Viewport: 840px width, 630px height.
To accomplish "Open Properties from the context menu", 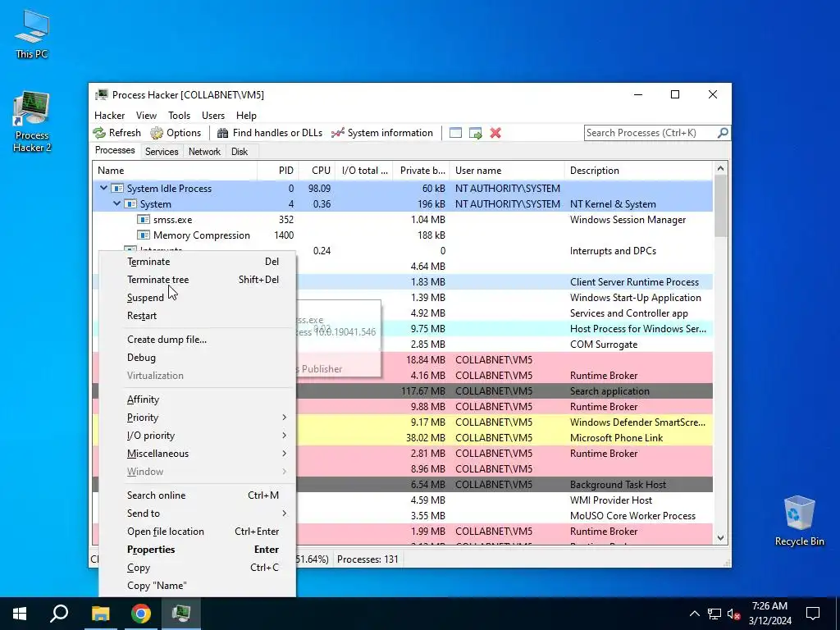I will coord(198,550).
